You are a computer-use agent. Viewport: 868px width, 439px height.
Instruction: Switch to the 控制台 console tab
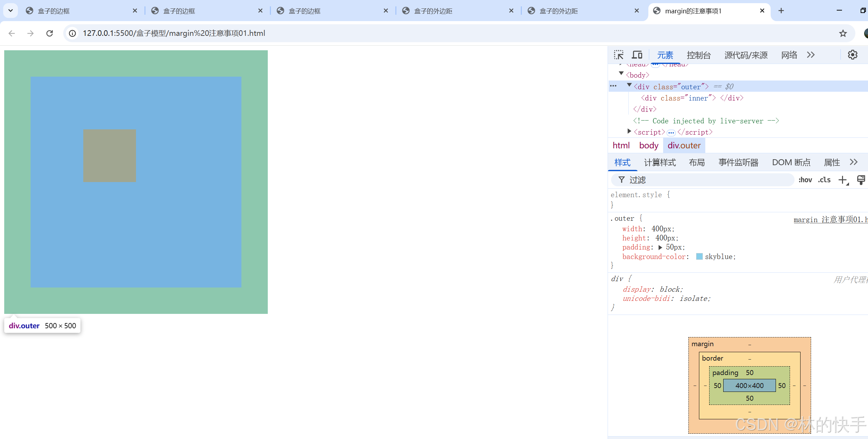click(x=699, y=55)
